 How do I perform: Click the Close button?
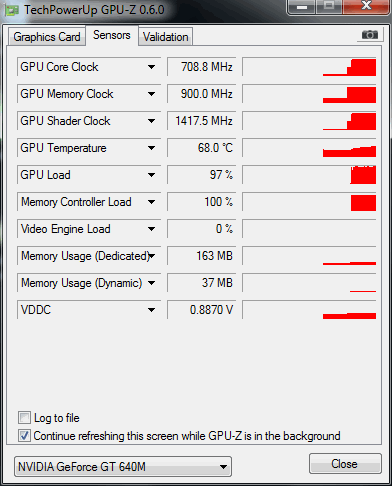coord(345,464)
